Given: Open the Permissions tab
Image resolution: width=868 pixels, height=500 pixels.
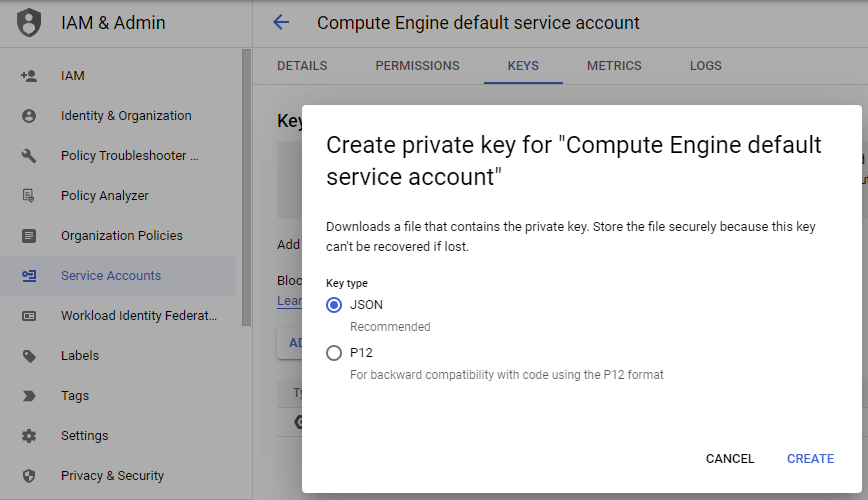Looking at the screenshot, I should coord(417,66).
